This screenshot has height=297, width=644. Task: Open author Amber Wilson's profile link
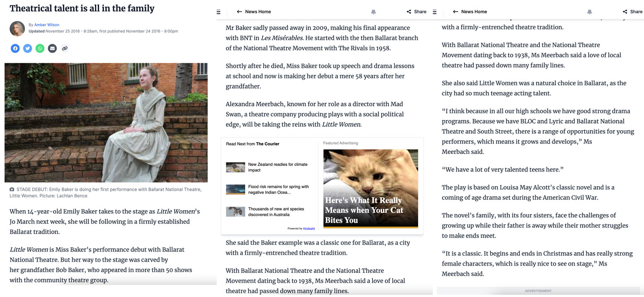[47, 25]
